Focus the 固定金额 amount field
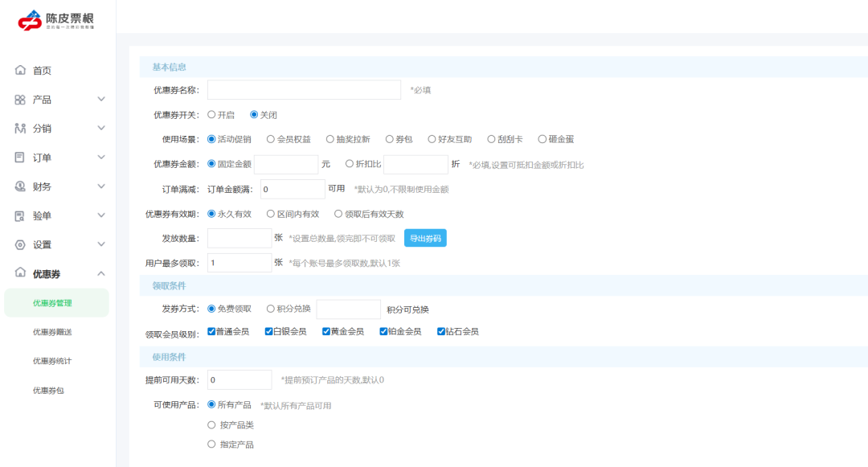 (286, 164)
